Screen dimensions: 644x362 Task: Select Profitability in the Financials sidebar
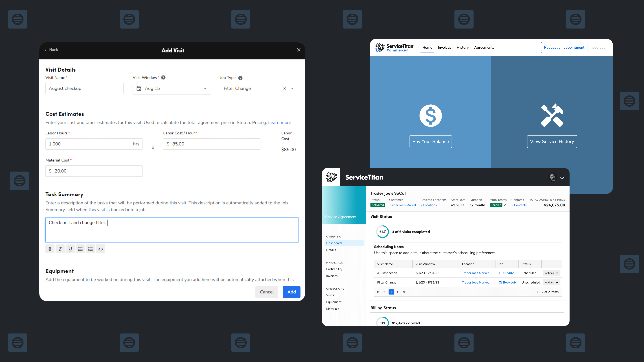pyautogui.click(x=334, y=269)
